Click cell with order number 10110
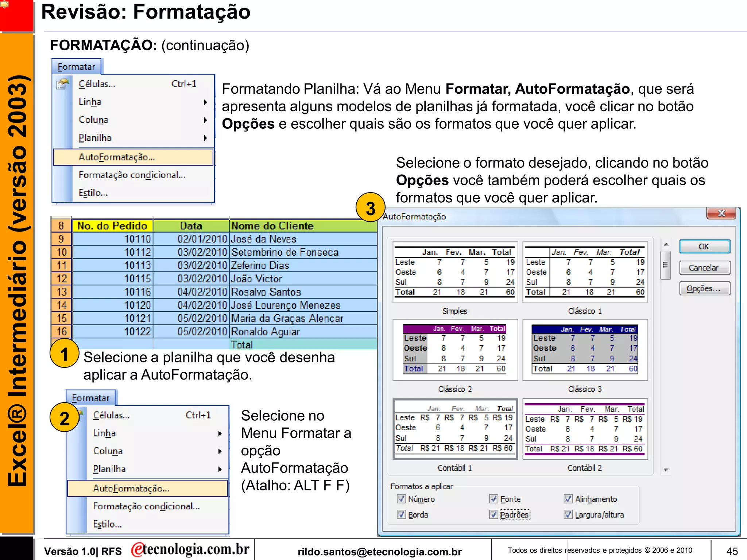Viewport: 747px width, 560px height. 112,239
